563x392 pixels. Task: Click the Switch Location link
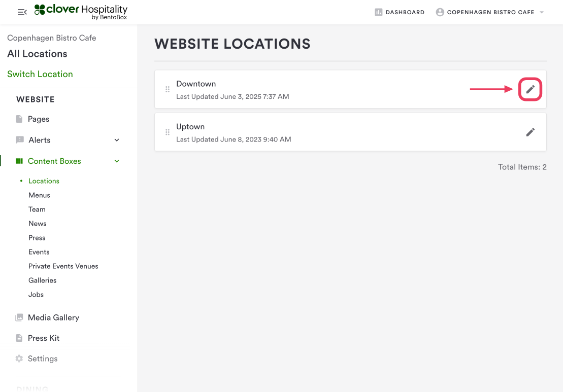[40, 74]
